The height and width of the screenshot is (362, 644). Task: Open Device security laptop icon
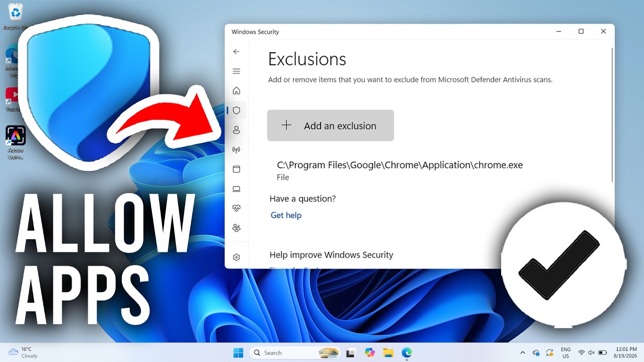tap(236, 189)
